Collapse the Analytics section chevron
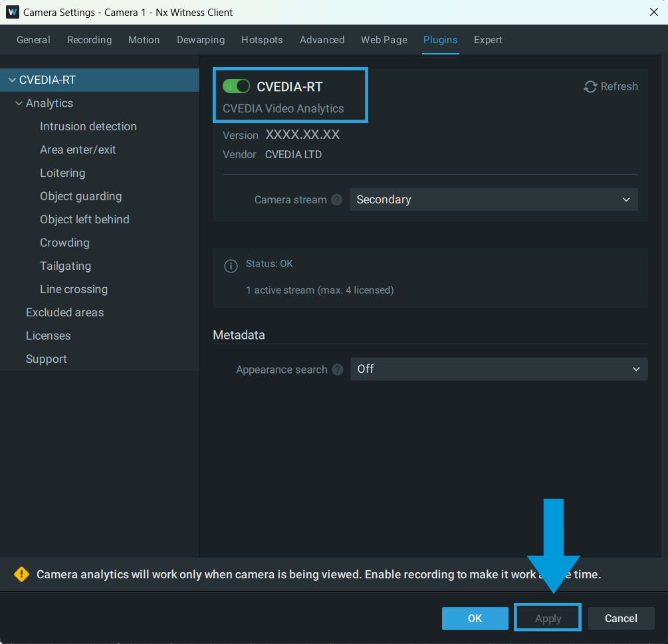 coord(19,104)
